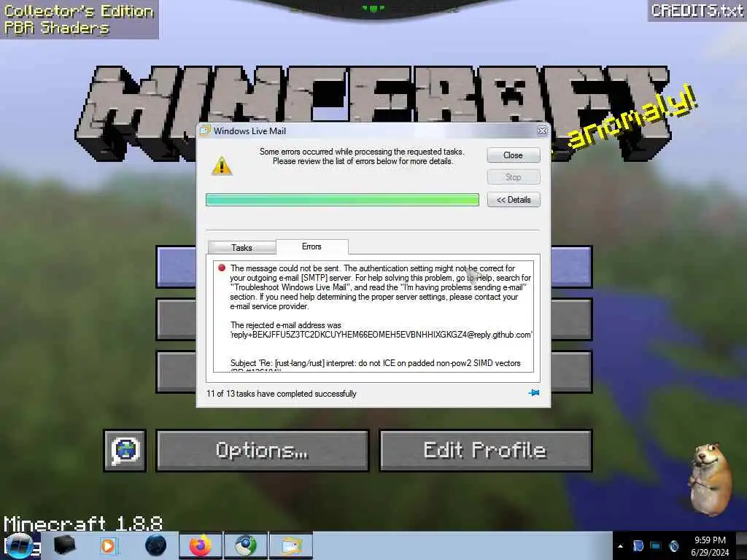Click the green progress bar
Image resolution: width=747 pixels, height=560 pixels.
(342, 200)
